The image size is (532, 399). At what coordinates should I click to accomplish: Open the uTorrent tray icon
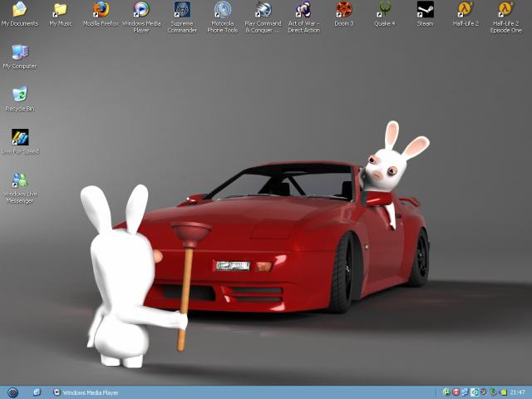446,392
